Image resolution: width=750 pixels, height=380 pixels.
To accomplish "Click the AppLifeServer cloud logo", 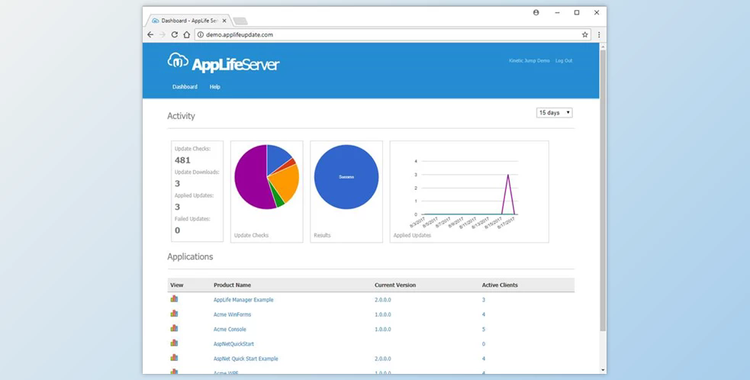I will click(x=177, y=61).
